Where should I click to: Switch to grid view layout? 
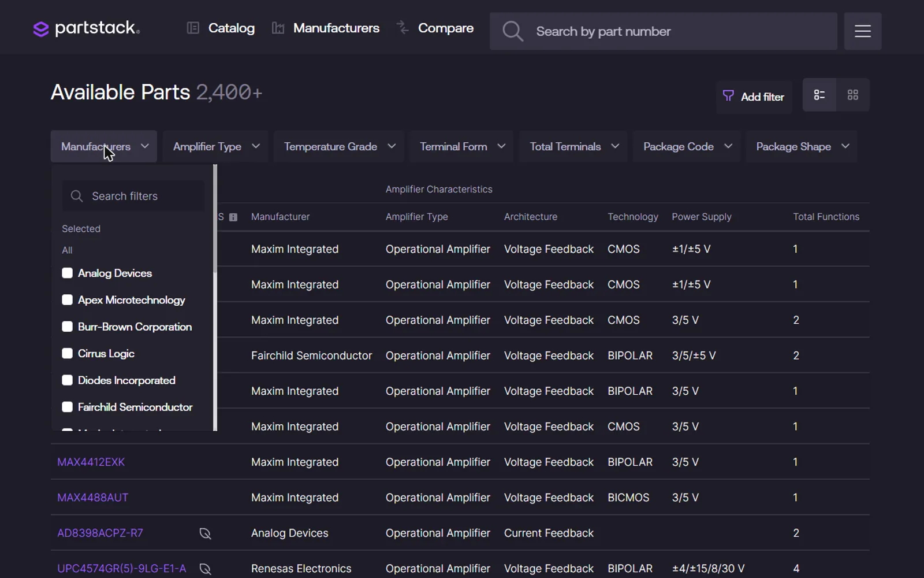tap(853, 95)
